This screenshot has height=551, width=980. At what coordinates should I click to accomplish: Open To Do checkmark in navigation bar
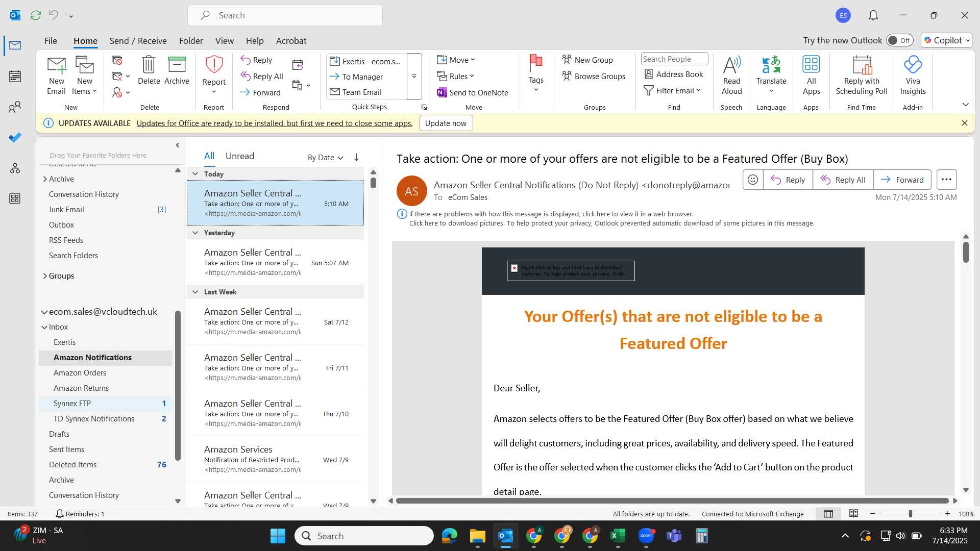pyautogui.click(x=15, y=138)
